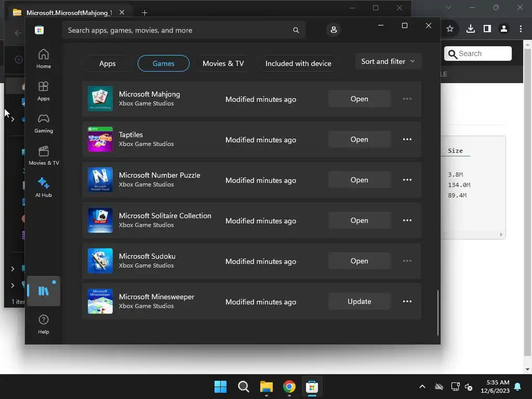Click the browser page Search field
Image resolution: width=532 pixels, height=399 pixels.
tap(478, 54)
